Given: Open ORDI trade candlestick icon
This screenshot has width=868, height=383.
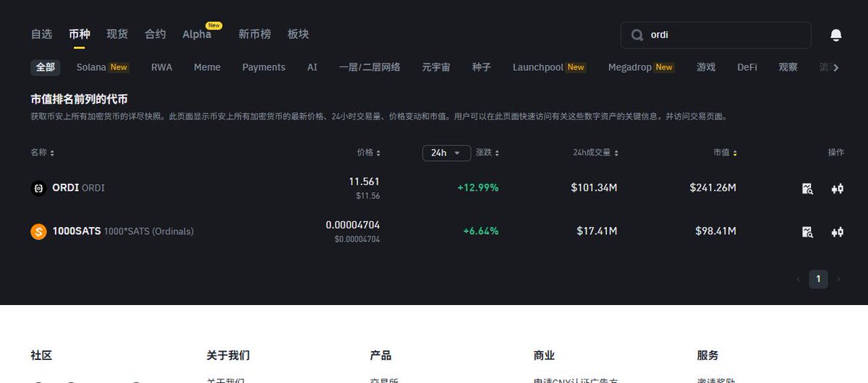Looking at the screenshot, I should (838, 188).
